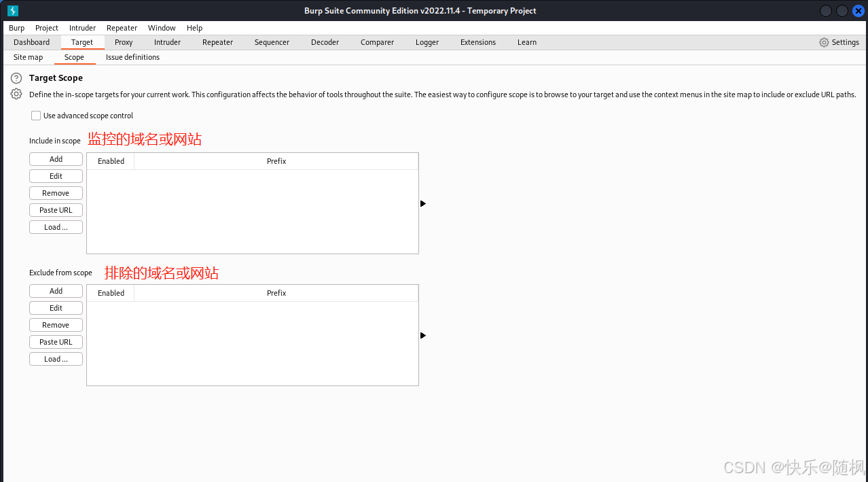Click Load under Exclude from scope
The height and width of the screenshot is (482, 868).
pos(56,359)
